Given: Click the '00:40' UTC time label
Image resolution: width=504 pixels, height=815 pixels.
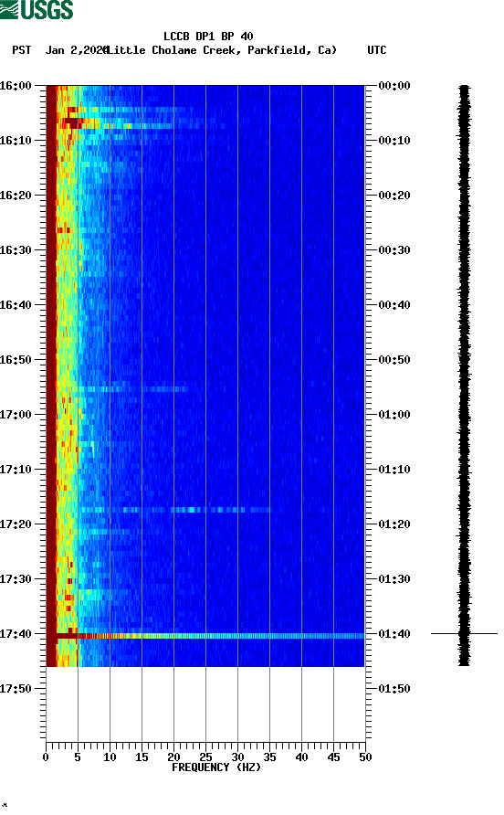Looking at the screenshot, I should 394,305.
